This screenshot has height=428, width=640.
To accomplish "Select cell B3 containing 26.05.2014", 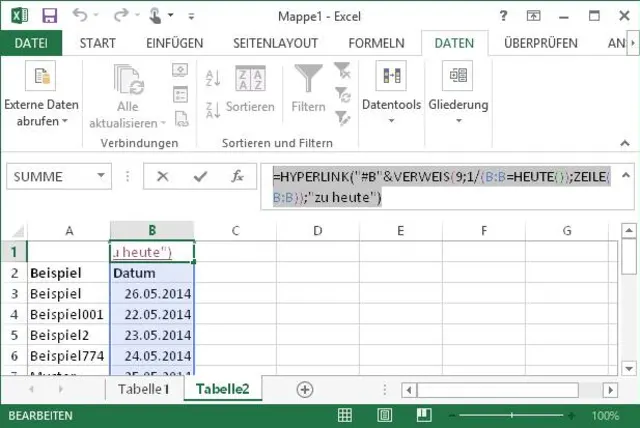I will pos(152,294).
